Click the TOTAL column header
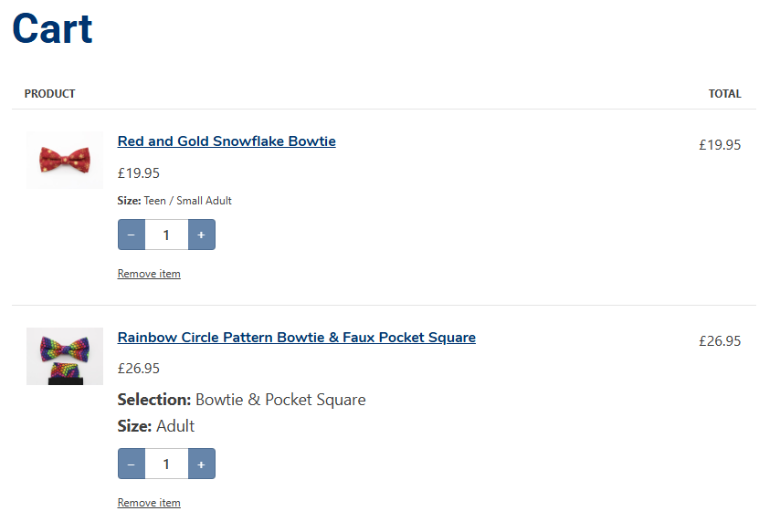The height and width of the screenshot is (532, 780). pyautogui.click(x=724, y=94)
